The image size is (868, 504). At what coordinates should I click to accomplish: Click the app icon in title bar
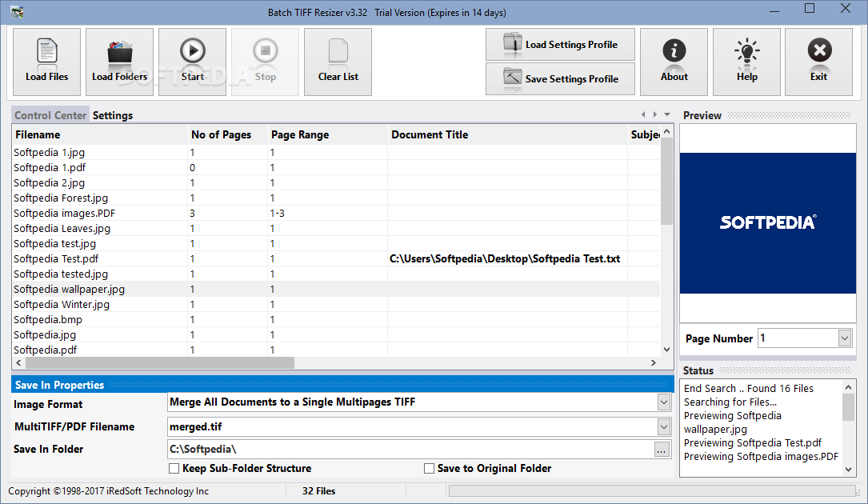point(17,12)
